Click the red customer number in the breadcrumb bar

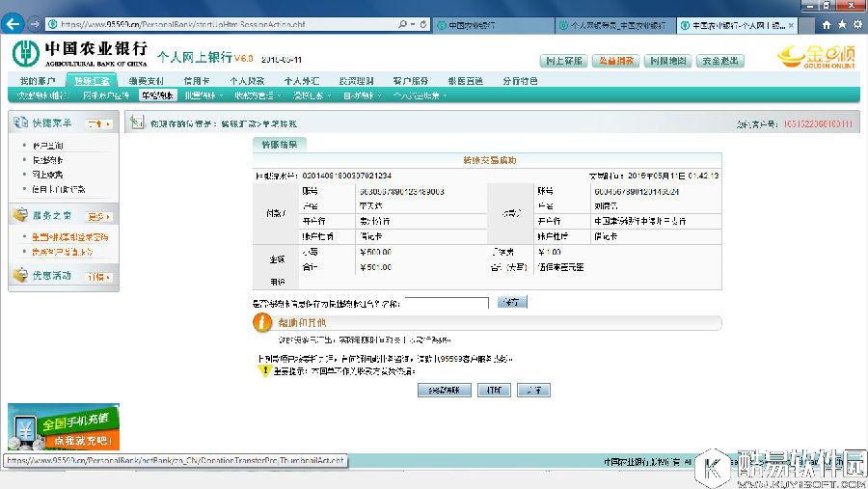click(x=818, y=123)
